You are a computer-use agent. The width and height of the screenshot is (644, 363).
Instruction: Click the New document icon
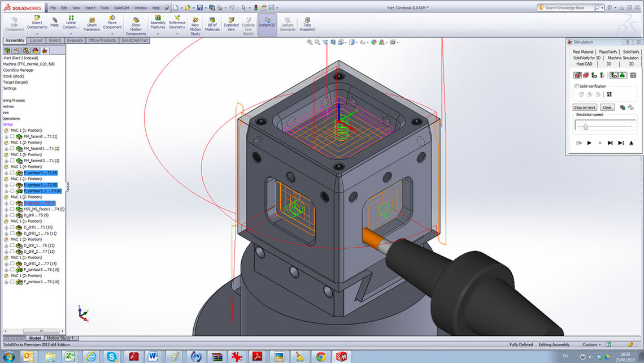coord(175,7)
